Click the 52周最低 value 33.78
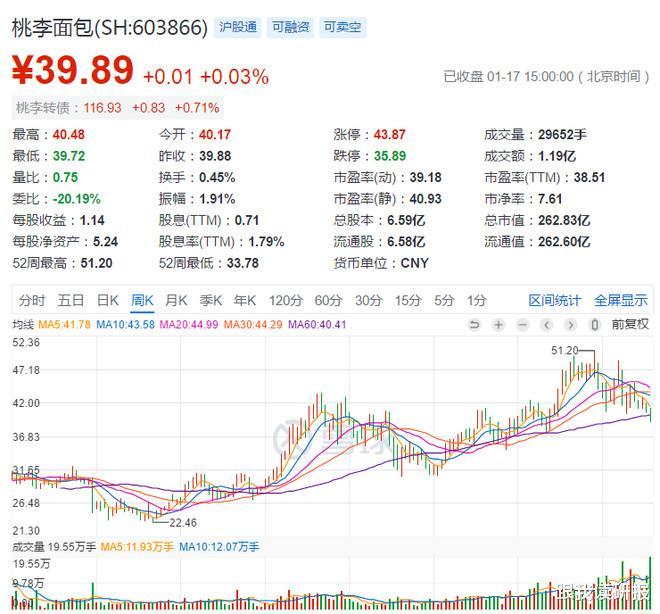Image resolution: width=660 pixels, height=614 pixels. 243,263
